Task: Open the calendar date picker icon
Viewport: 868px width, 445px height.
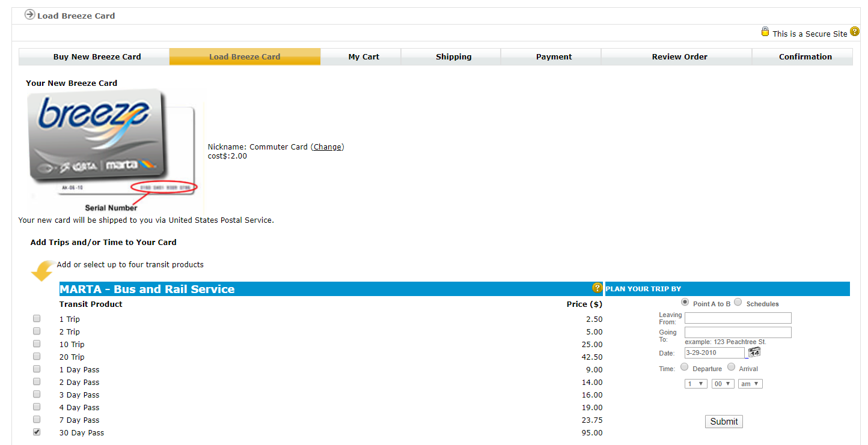Action: (754, 352)
